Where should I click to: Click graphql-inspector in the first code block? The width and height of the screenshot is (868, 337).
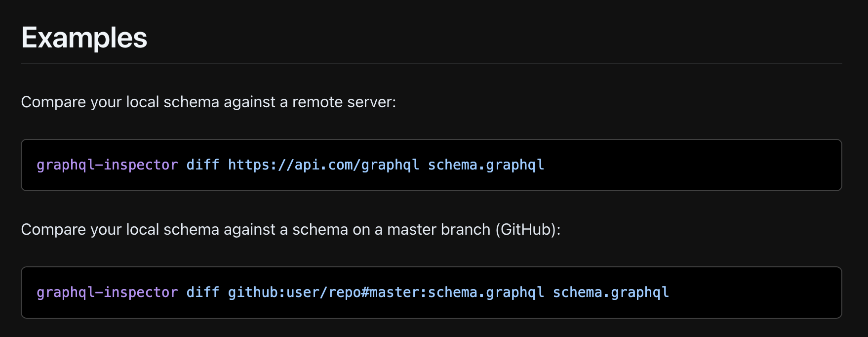[107, 165]
